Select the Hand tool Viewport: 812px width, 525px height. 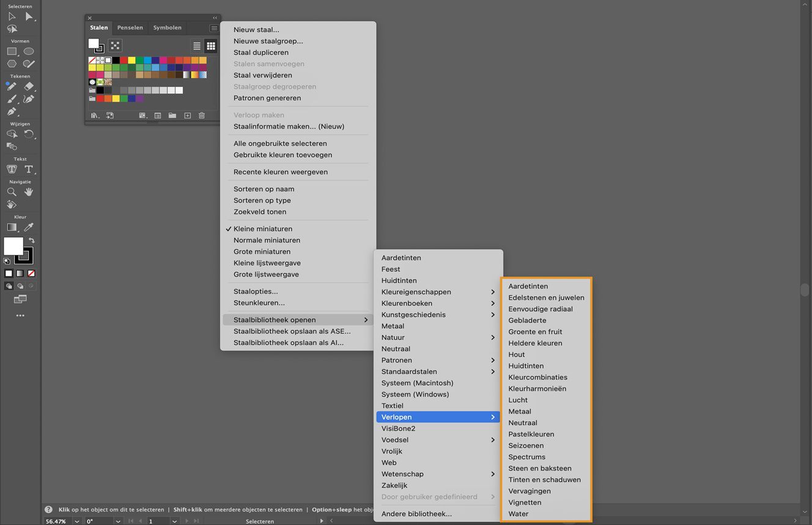[29, 192]
